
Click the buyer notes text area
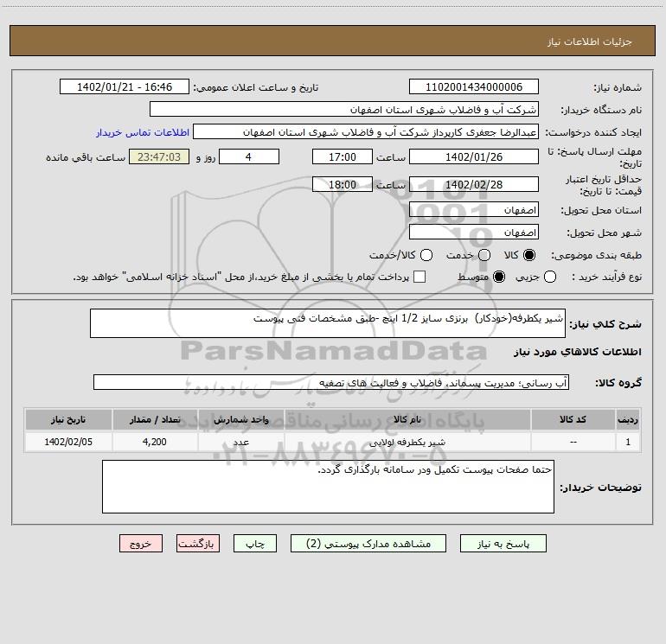(328, 487)
